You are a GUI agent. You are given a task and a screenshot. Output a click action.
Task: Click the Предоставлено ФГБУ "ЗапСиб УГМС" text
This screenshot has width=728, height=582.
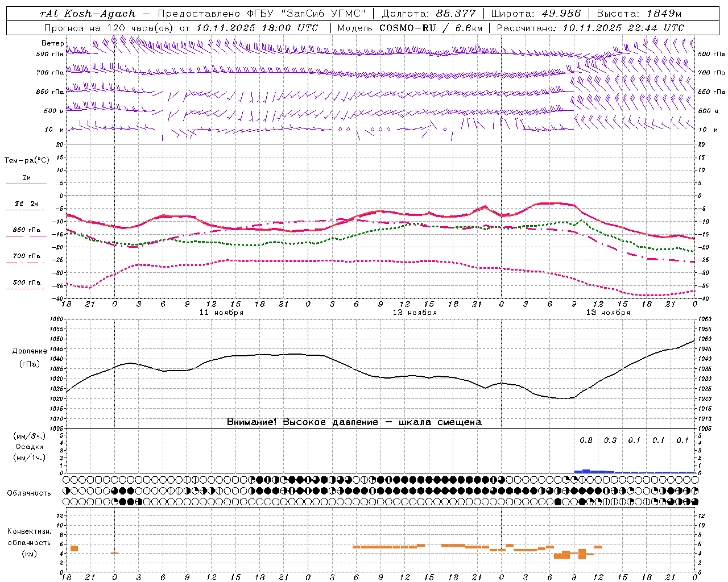[x=260, y=14]
